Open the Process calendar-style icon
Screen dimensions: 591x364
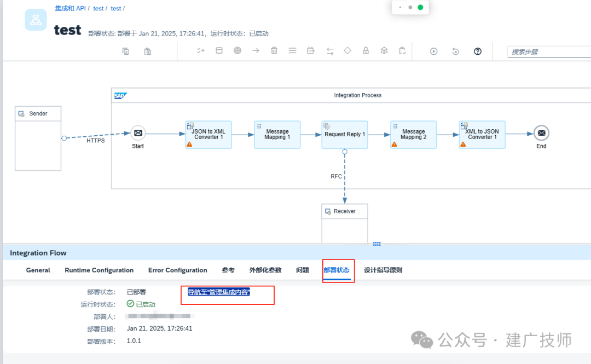click(x=311, y=50)
